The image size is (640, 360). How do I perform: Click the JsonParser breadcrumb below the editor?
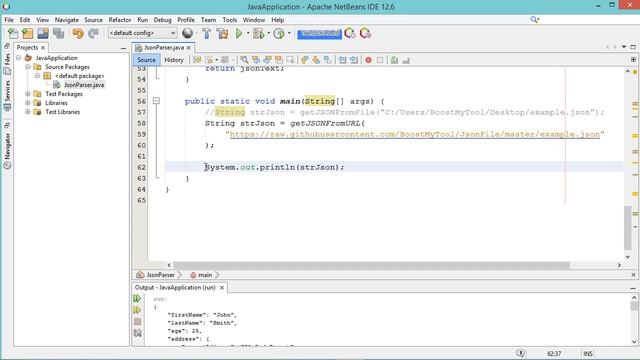click(160, 275)
